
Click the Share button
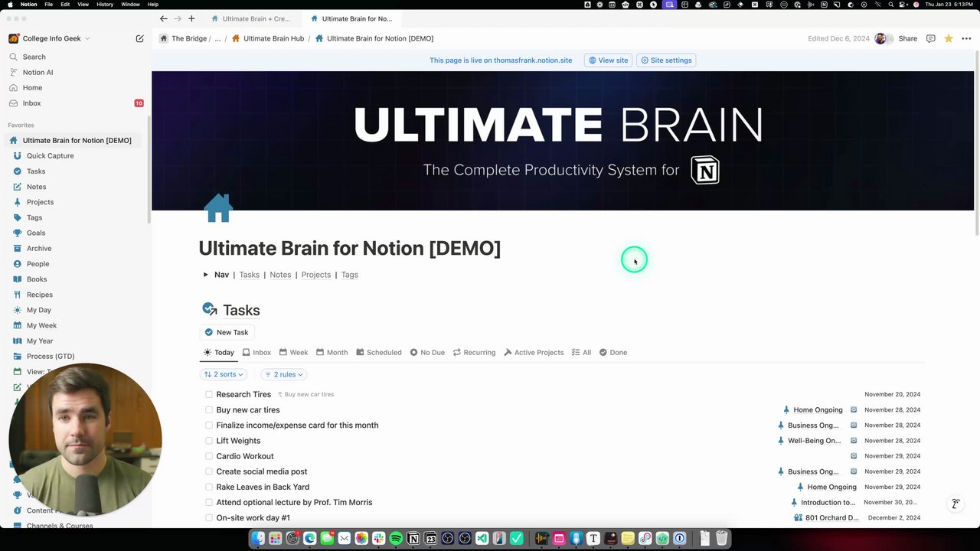click(x=907, y=38)
